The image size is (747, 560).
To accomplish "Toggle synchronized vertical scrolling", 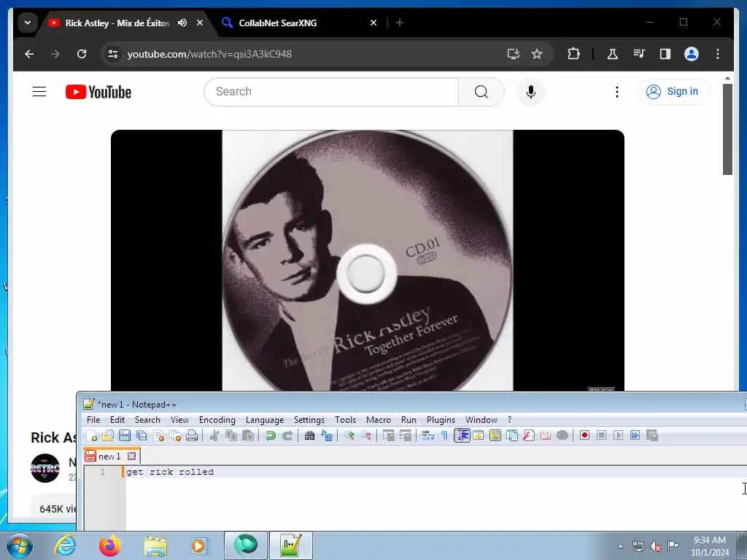I will (x=388, y=435).
